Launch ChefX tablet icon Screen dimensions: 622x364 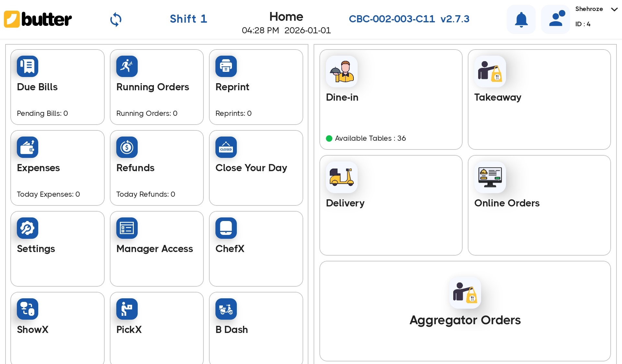(226, 228)
